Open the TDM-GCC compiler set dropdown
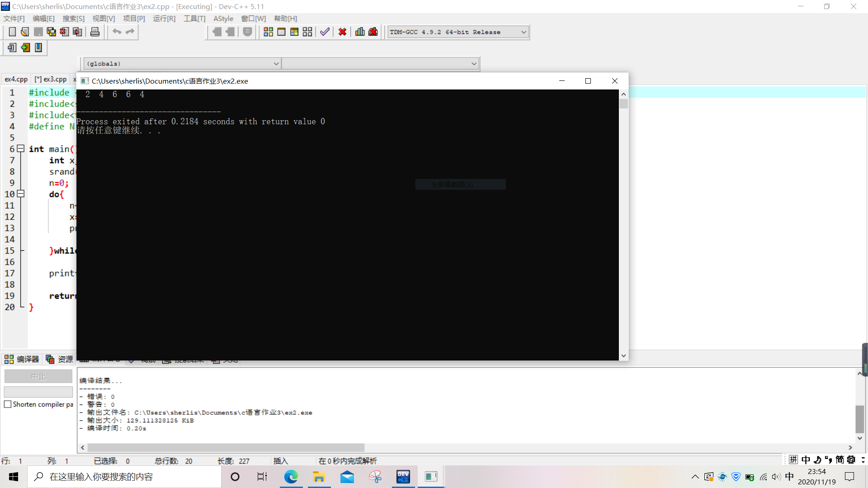The image size is (868, 488). (x=524, y=32)
